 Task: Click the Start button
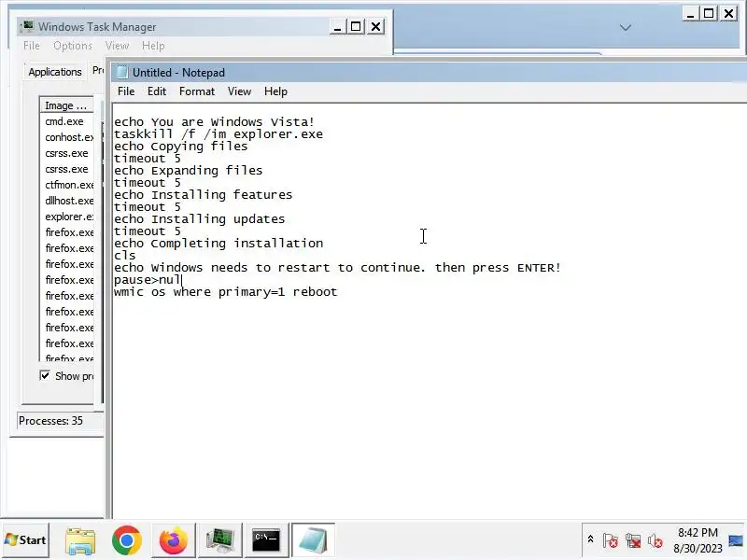pos(25,540)
